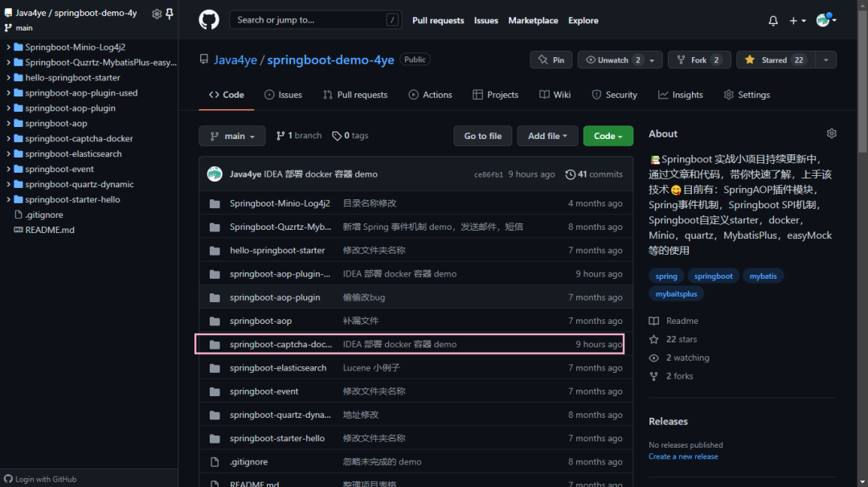Toggle the Octotree sidebar pin

[x=170, y=14]
